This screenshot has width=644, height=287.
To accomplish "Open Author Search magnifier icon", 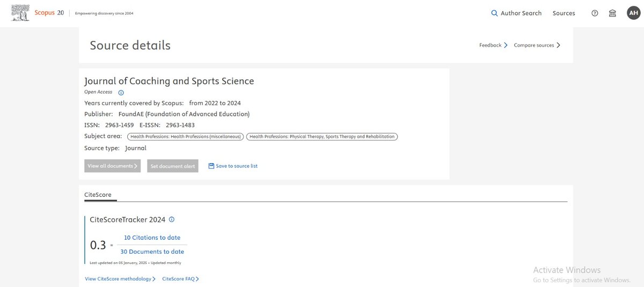I will click(494, 13).
